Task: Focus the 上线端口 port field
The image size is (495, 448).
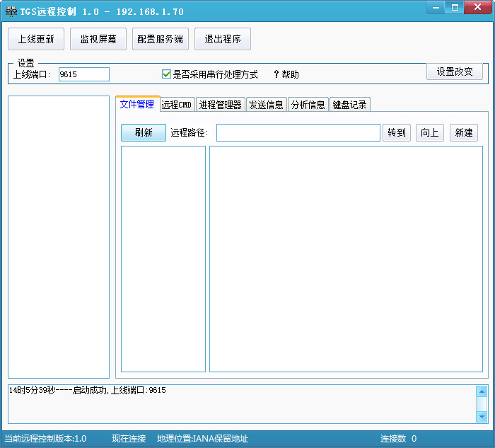Action: coord(84,74)
